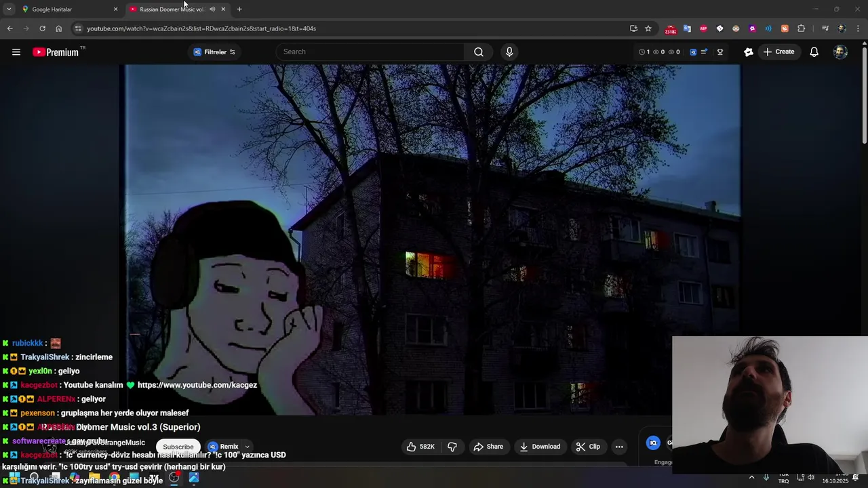Start voice search with the microphone

509,52
